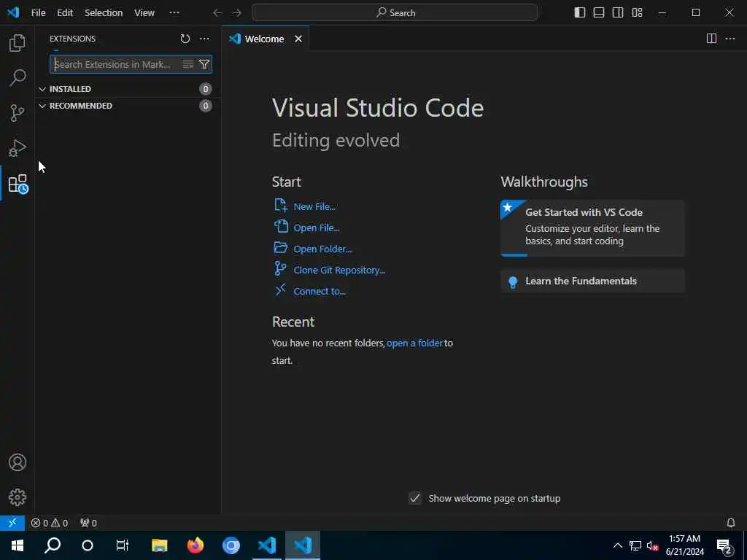Open the Source Control view
747x560 pixels.
pos(18,113)
